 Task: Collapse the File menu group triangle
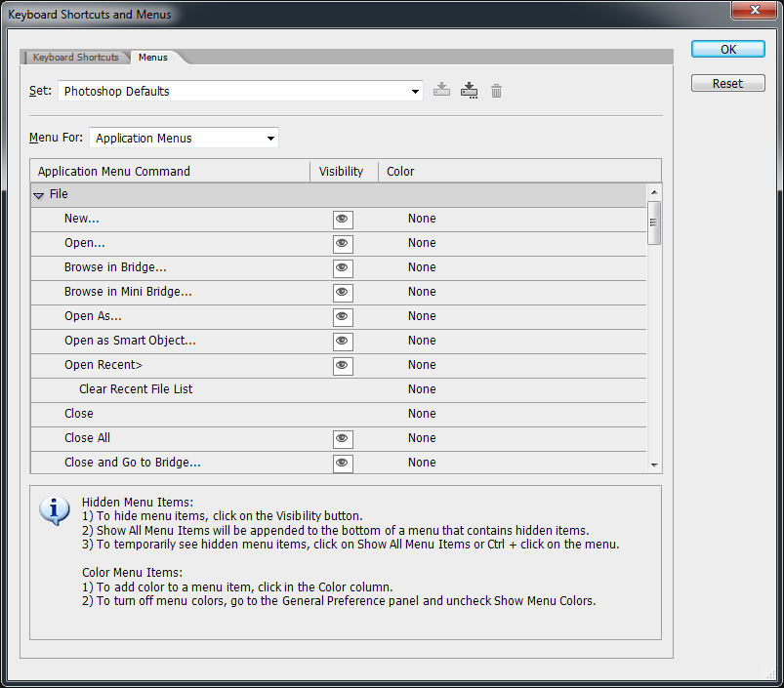pos(38,195)
